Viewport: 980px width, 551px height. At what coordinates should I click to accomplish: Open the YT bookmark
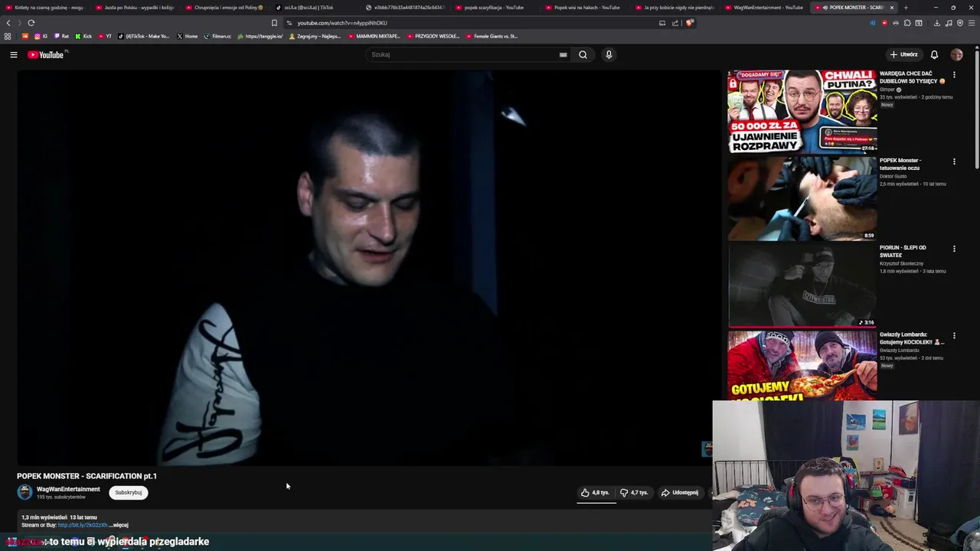[105, 36]
